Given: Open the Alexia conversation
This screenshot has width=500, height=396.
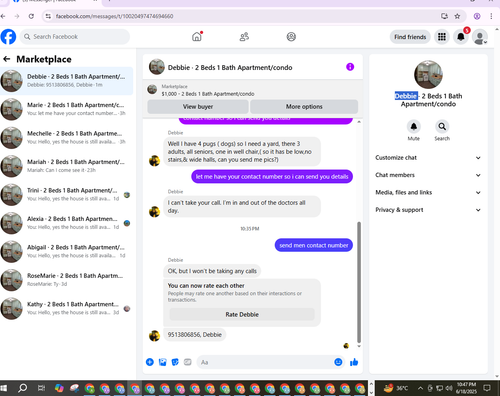Looking at the screenshot, I should point(66,223).
